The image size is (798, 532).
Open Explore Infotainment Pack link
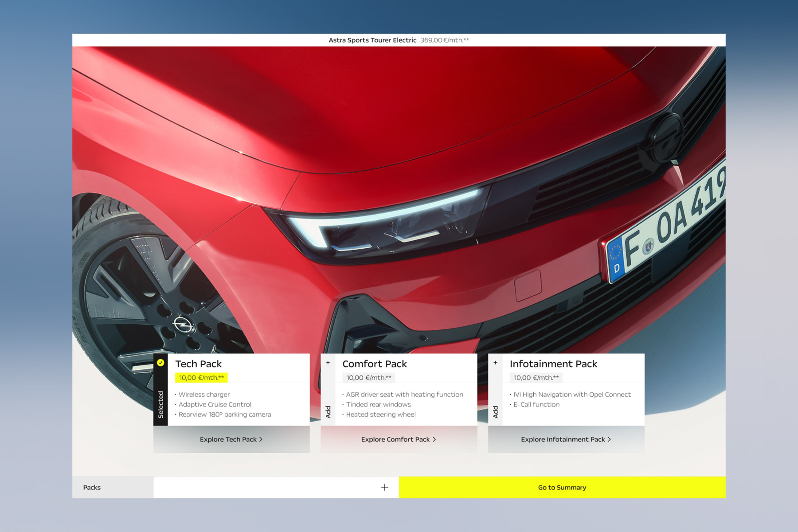[x=566, y=439]
